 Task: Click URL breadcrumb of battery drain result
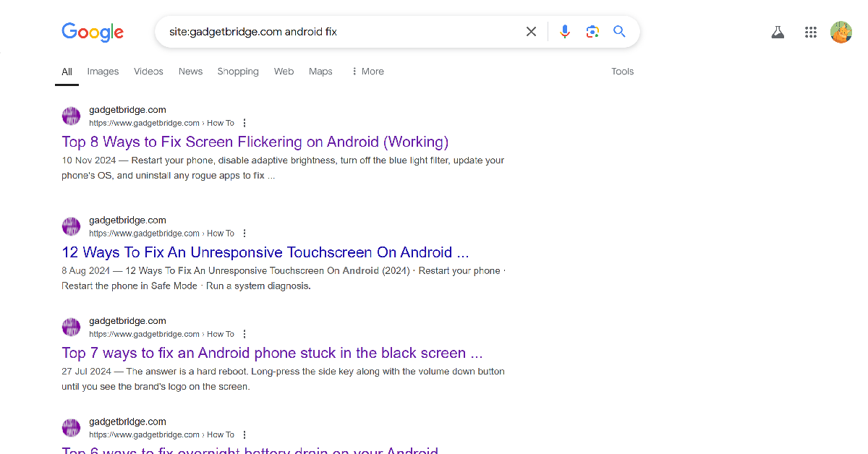tap(161, 434)
